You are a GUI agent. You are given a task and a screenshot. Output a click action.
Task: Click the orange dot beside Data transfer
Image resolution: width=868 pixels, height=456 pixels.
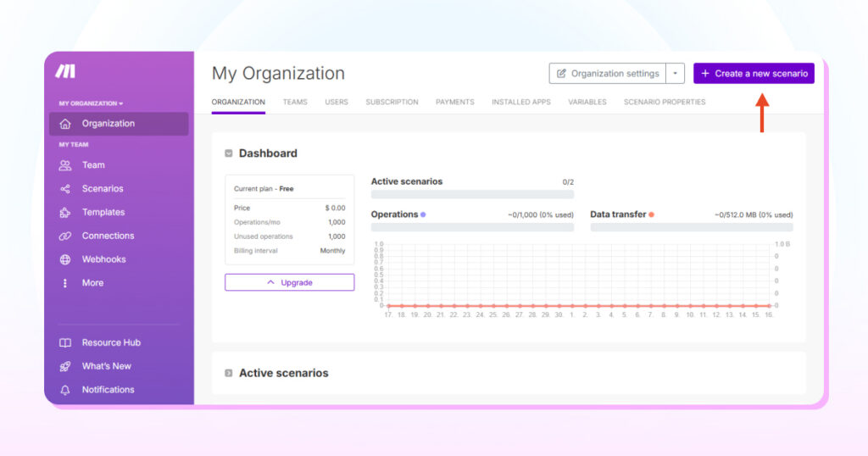click(x=652, y=214)
